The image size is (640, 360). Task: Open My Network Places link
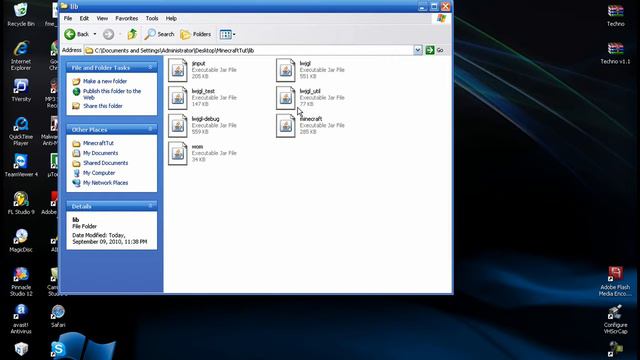[105, 183]
